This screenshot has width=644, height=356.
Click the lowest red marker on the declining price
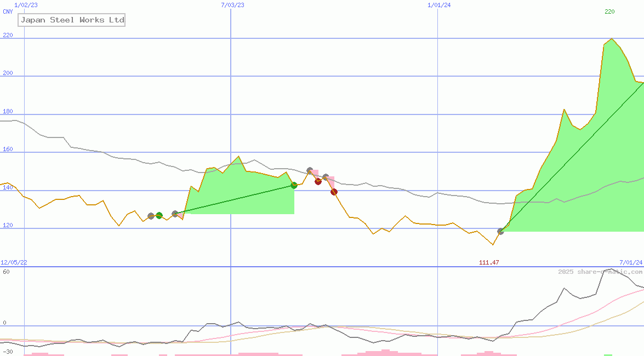[x=334, y=192]
